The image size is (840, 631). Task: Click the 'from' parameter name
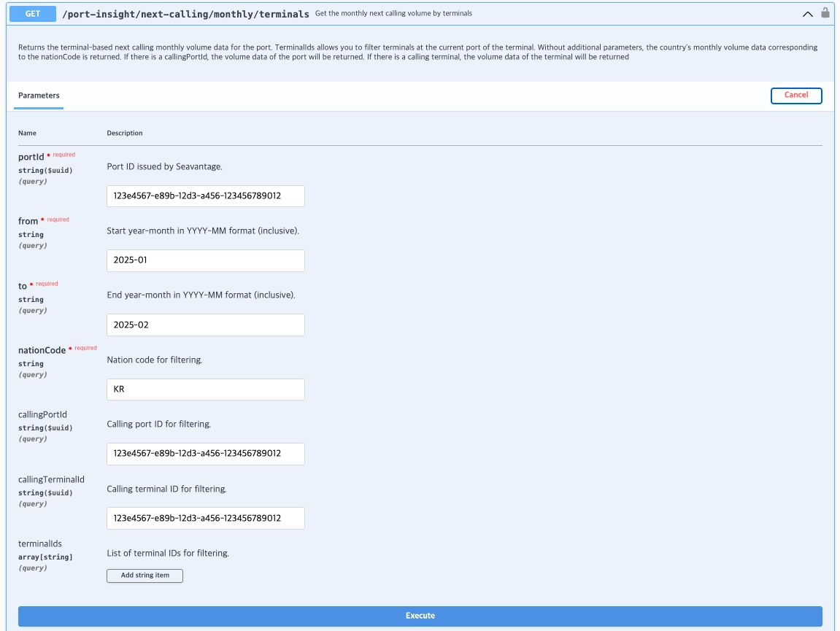(28, 221)
